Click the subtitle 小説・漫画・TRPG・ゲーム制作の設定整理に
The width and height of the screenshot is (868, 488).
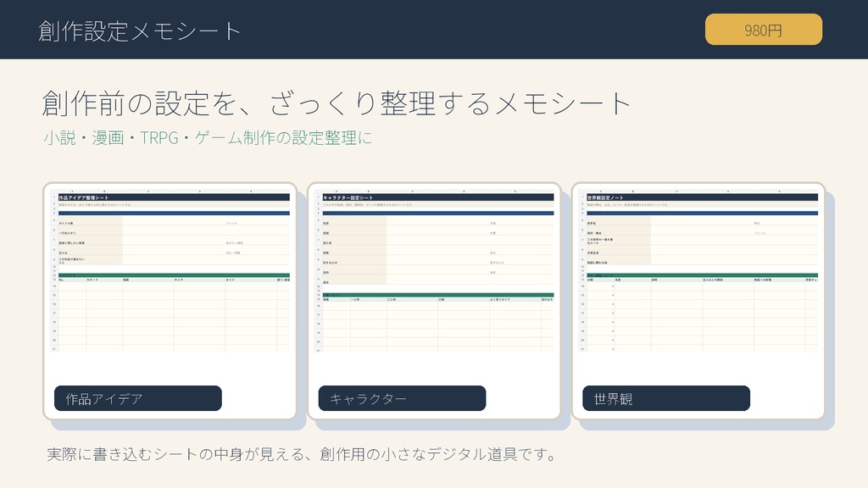click(x=208, y=138)
